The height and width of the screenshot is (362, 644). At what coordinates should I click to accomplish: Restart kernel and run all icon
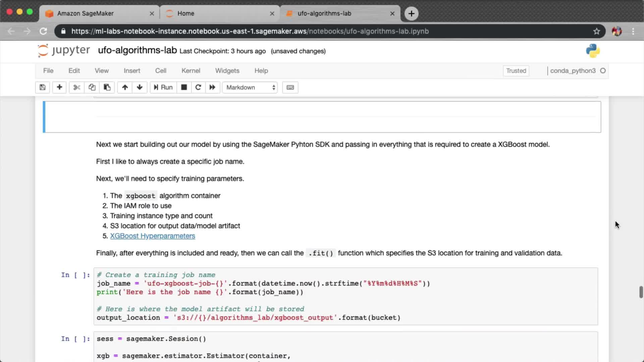(x=212, y=87)
